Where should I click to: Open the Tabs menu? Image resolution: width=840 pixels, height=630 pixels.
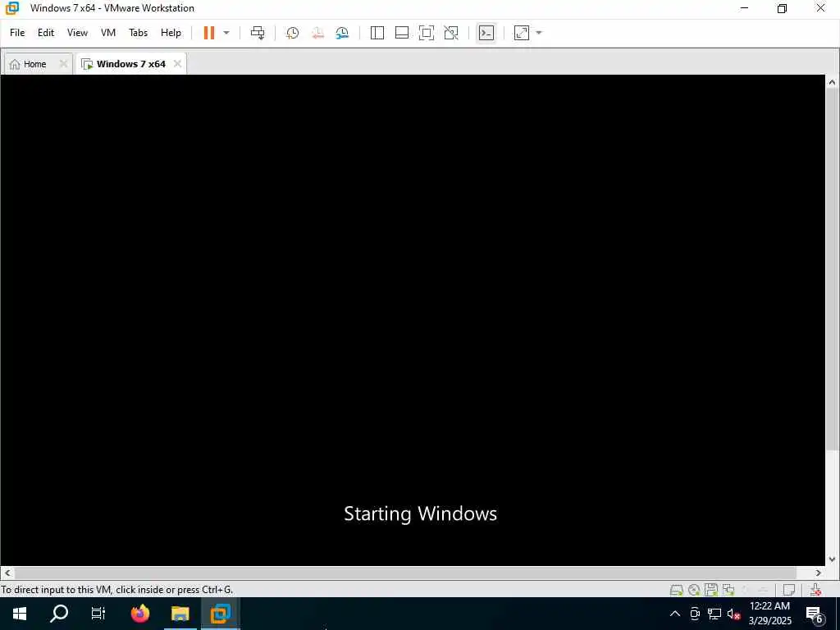coord(138,33)
